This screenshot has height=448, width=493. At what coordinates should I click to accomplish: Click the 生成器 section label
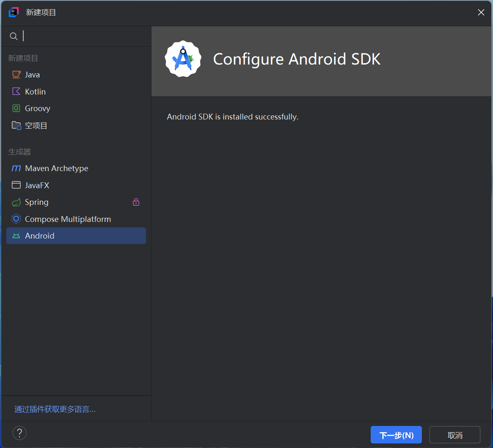[x=20, y=152]
